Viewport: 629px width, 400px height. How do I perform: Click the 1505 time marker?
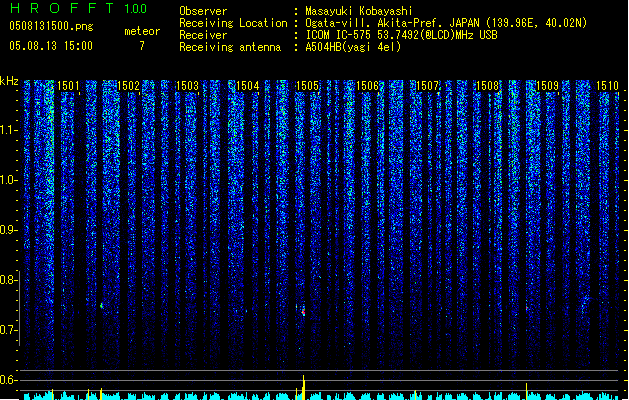pos(307,86)
